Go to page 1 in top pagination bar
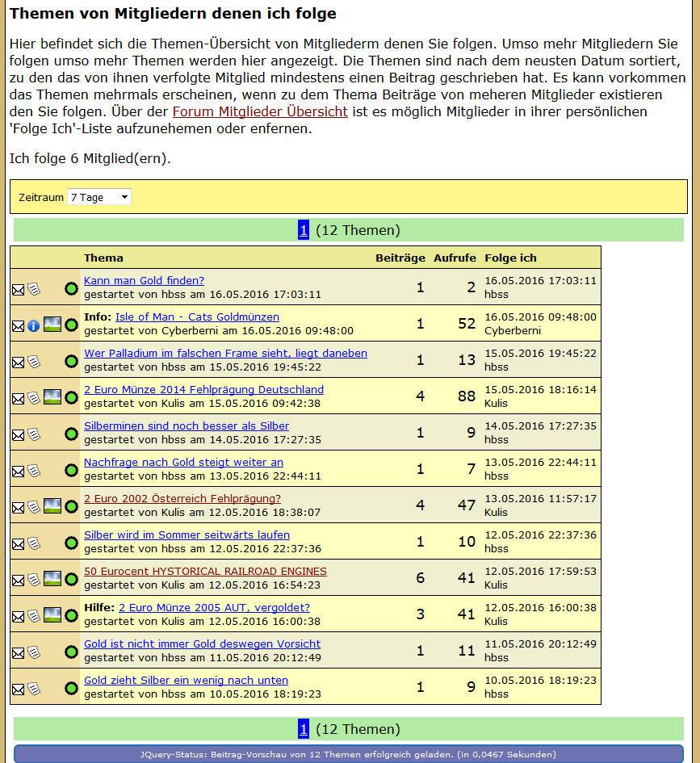 click(304, 230)
